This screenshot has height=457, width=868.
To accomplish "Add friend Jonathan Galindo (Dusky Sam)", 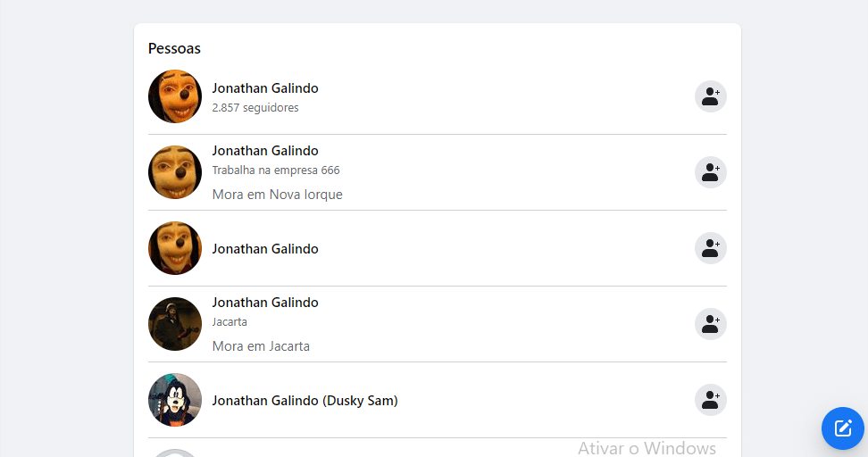I will pyautogui.click(x=710, y=400).
